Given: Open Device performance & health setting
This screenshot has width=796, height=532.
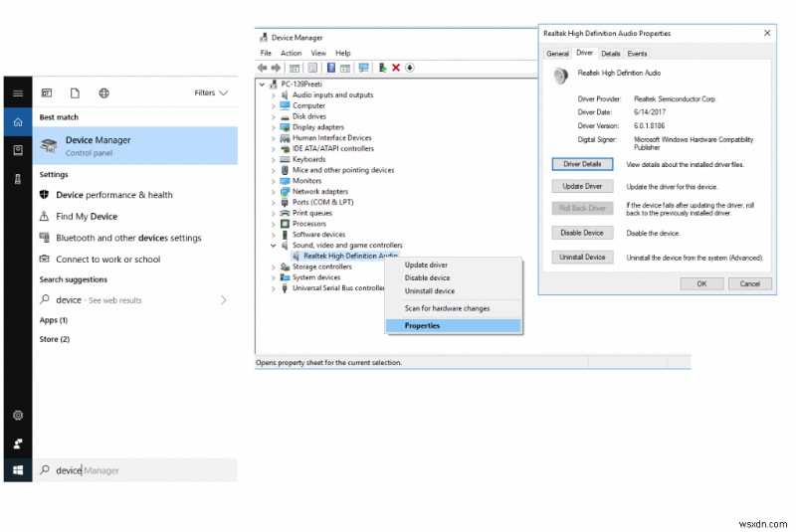Looking at the screenshot, I should coord(113,195).
